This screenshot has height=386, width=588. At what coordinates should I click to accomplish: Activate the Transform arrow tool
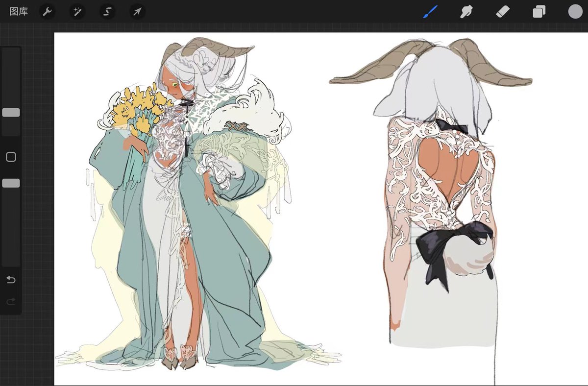point(137,11)
